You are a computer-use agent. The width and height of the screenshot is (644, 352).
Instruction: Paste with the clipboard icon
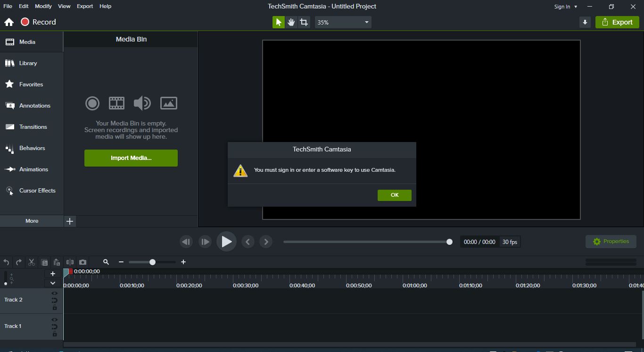[57, 262]
